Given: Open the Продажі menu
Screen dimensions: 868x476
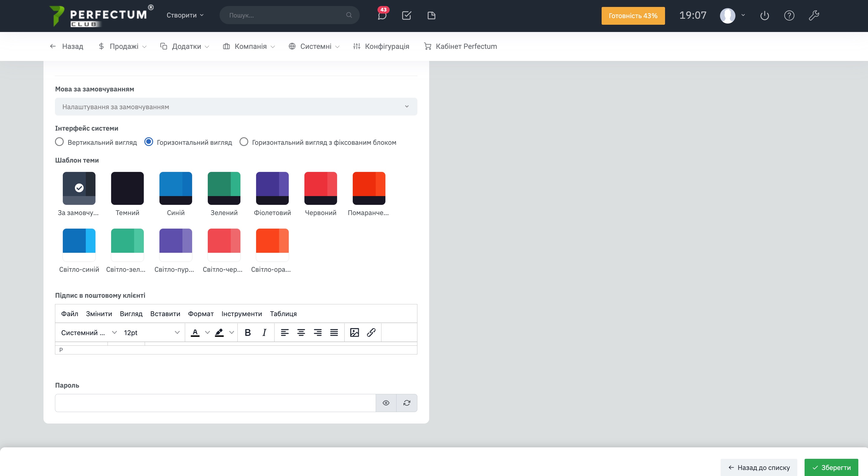Looking at the screenshot, I should (122, 46).
